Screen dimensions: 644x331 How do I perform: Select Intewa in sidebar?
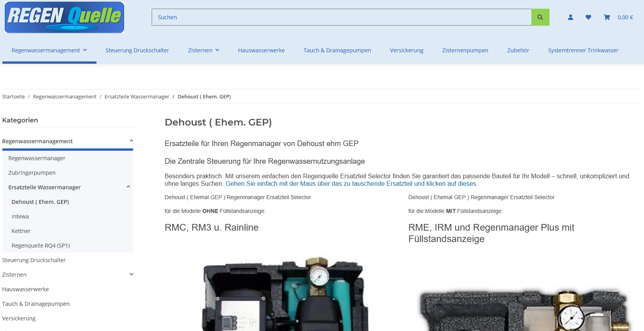point(20,216)
